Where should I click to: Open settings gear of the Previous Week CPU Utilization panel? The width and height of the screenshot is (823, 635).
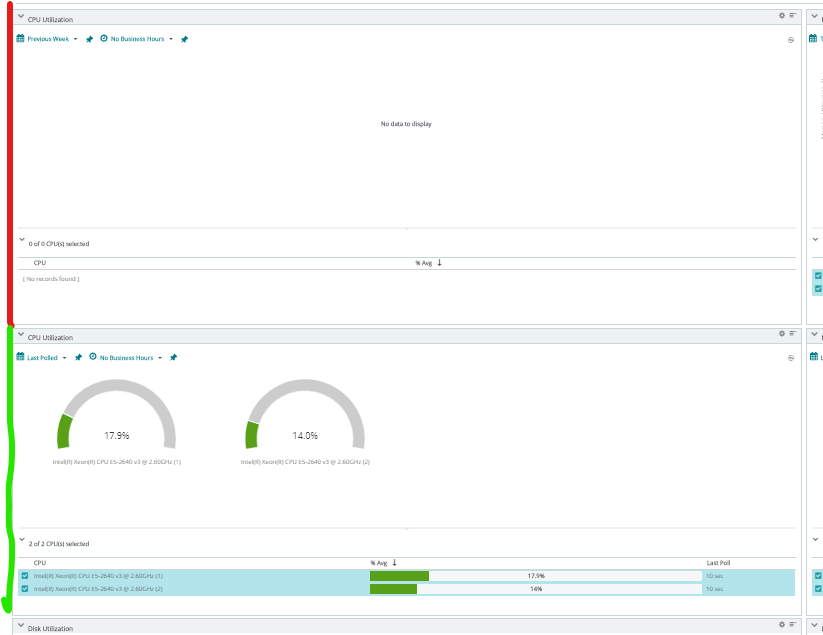pos(782,16)
